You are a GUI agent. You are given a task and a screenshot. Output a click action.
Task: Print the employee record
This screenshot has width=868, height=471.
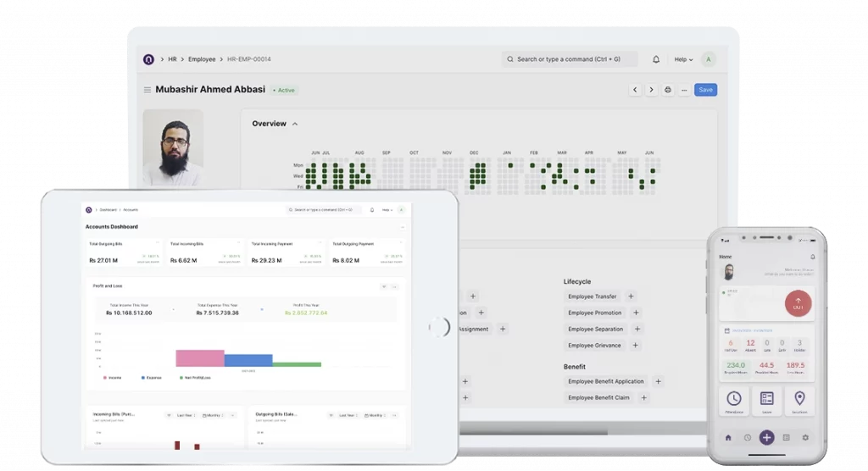pos(668,90)
